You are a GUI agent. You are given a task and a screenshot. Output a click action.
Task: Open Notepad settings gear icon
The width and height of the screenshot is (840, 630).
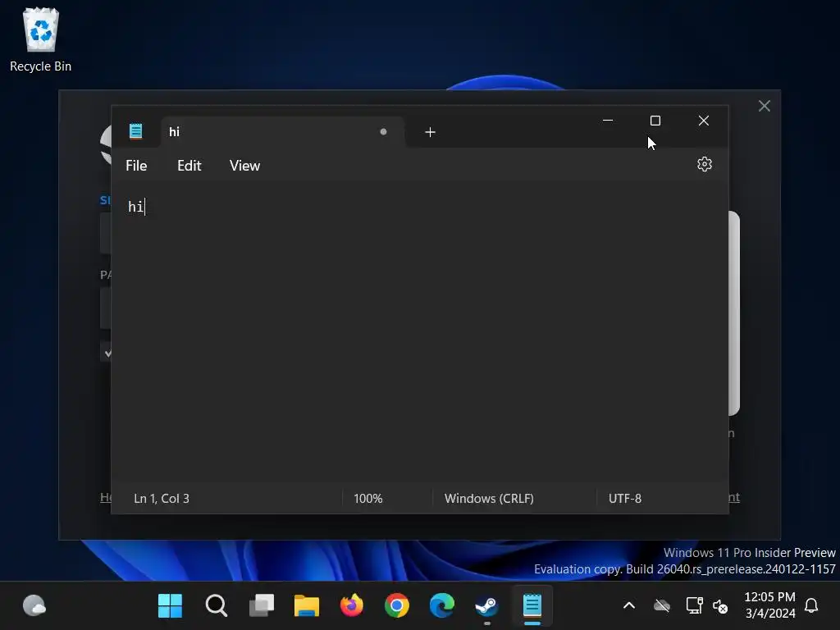[704, 164]
